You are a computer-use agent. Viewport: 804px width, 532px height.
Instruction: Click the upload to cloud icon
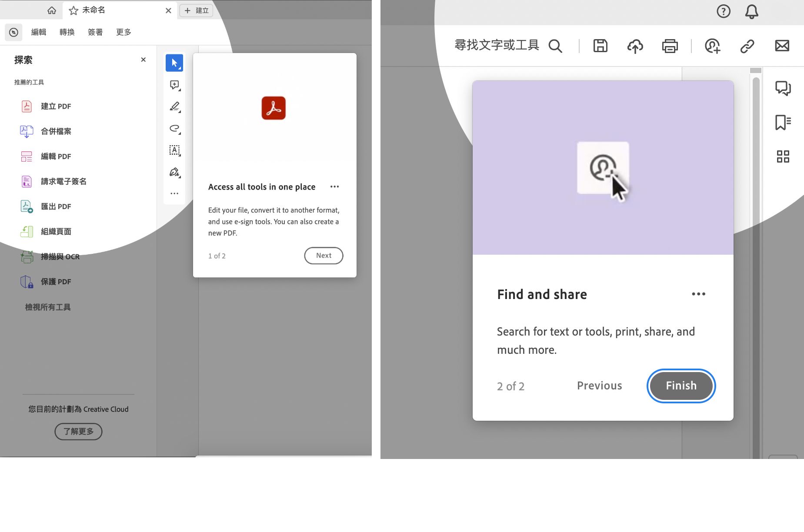click(x=635, y=46)
